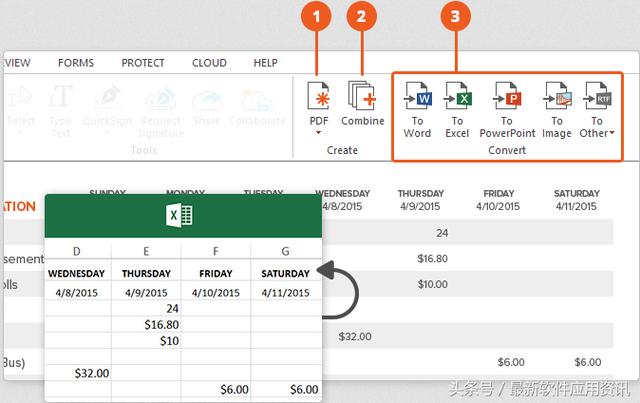Select the faded Select tool
The image size is (640, 403).
point(20,110)
